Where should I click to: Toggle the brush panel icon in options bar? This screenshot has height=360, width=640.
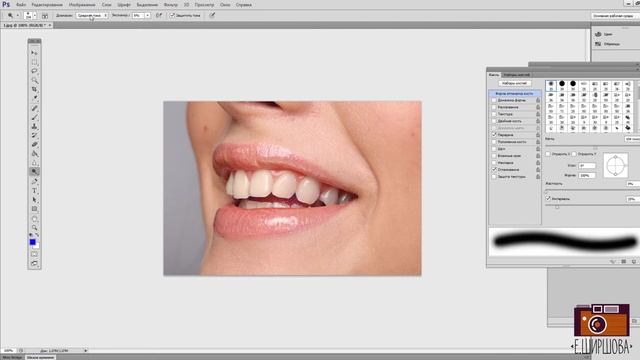[x=45, y=16]
